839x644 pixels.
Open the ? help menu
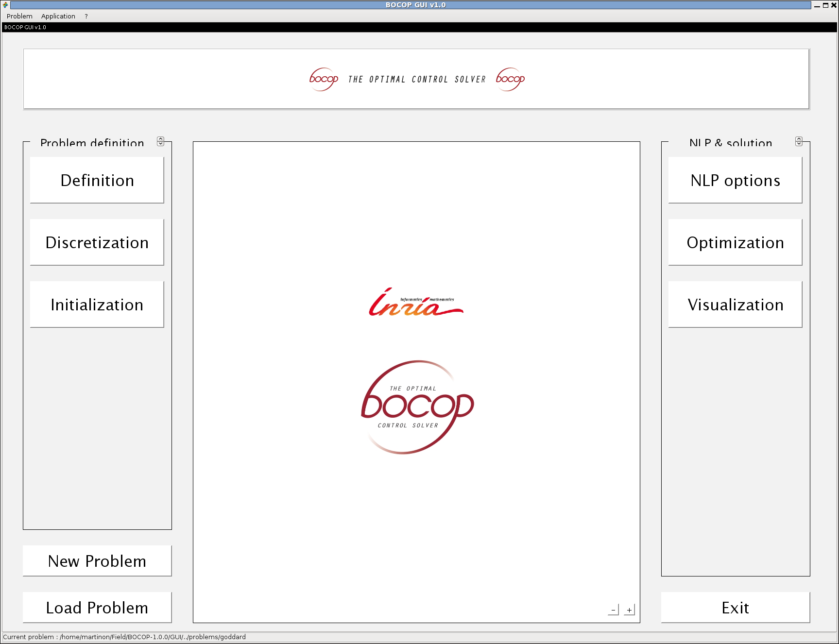pos(86,16)
